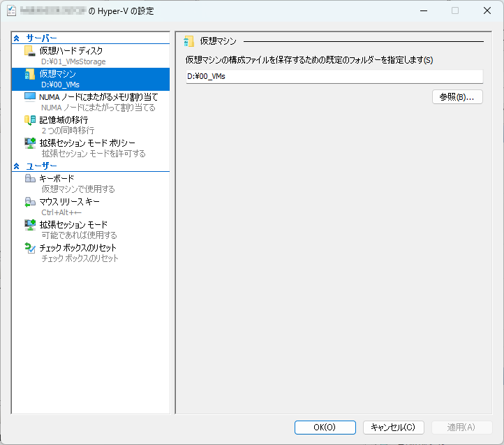
Task: Click the Mouse Release Key icon
Action: click(29, 202)
